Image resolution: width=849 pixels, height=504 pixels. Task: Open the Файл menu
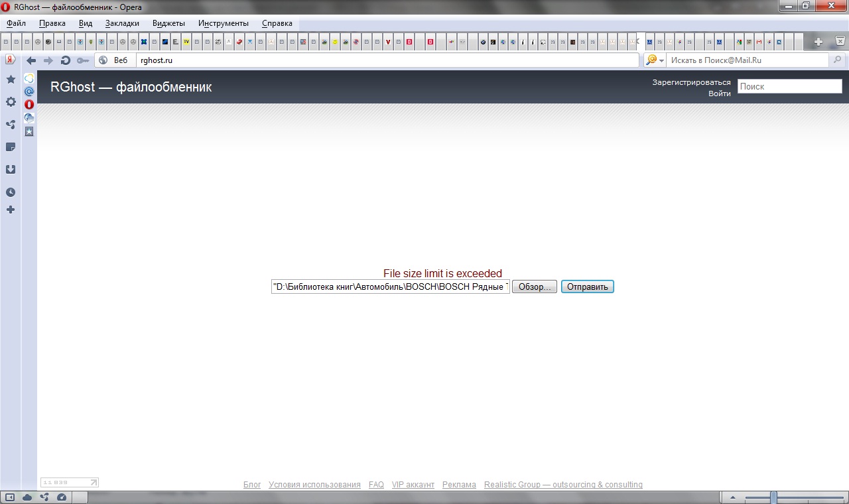[x=17, y=23]
